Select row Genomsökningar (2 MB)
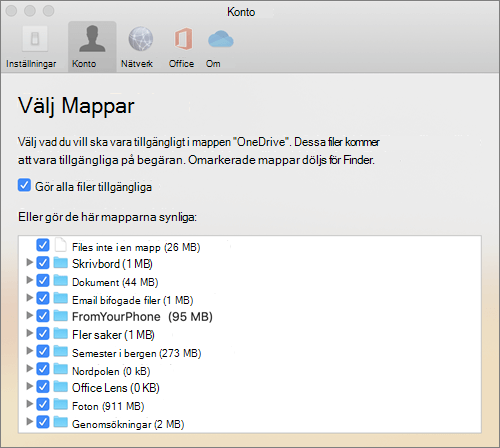The image size is (500, 448). coord(128,424)
